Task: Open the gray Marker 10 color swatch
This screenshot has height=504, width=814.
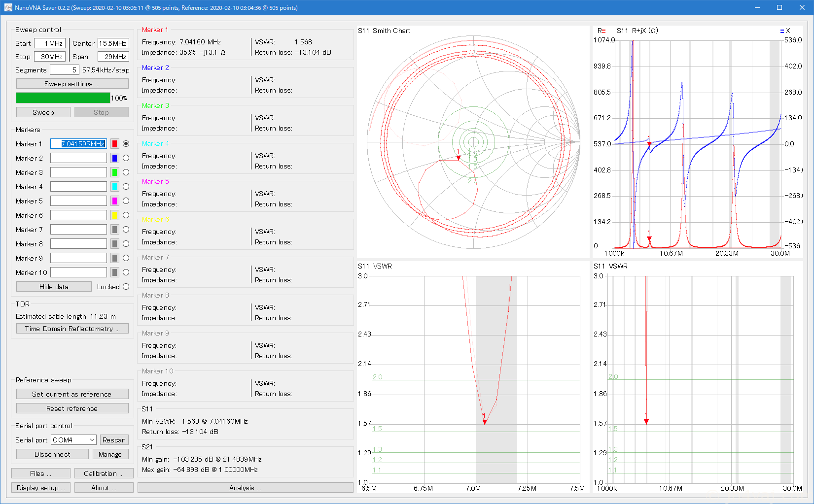Action: tap(114, 272)
